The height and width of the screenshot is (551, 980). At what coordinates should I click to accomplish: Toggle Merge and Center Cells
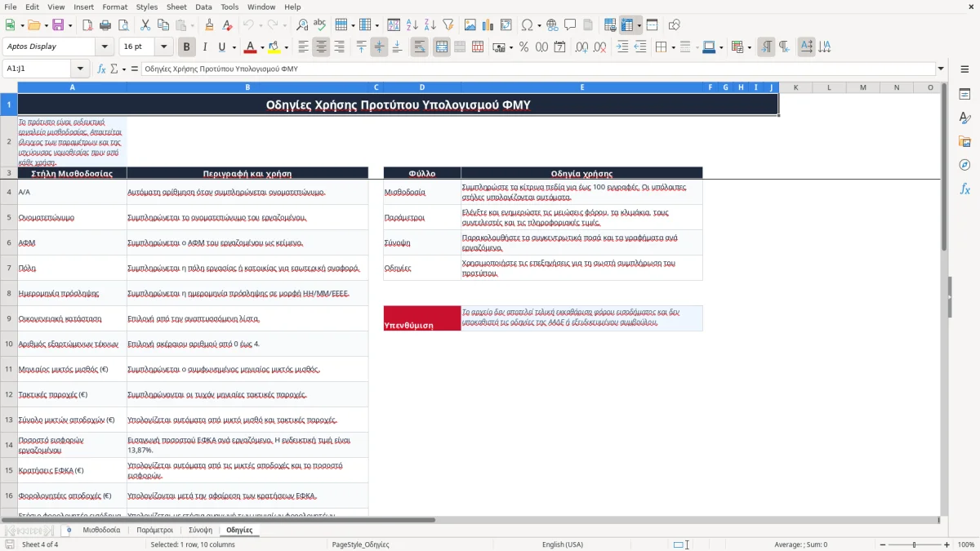coord(441,47)
